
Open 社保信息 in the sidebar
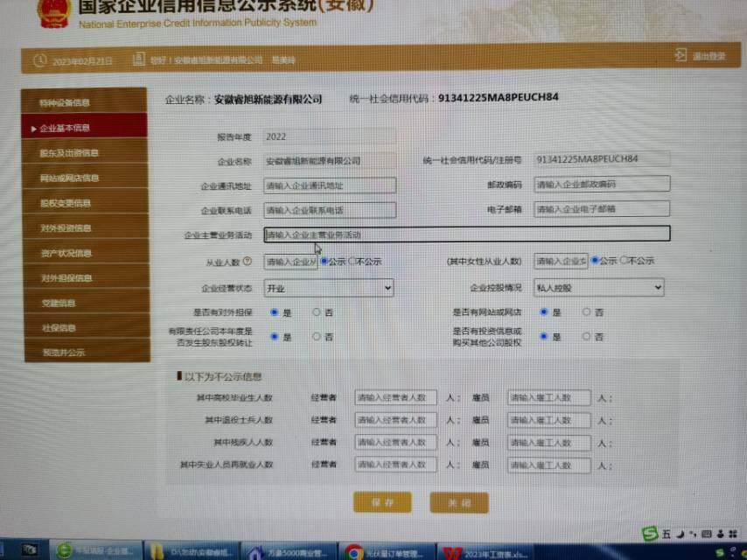[x=87, y=327]
